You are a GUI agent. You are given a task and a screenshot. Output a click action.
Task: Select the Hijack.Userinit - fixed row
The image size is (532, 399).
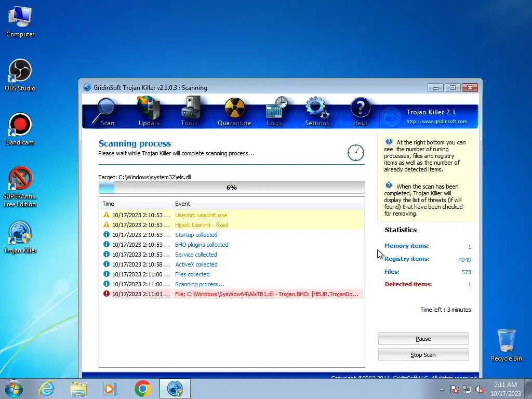coord(232,224)
